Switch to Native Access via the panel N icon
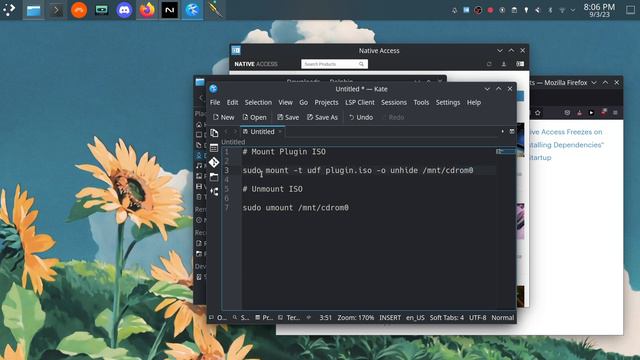This screenshot has width=640, height=360. 169,10
